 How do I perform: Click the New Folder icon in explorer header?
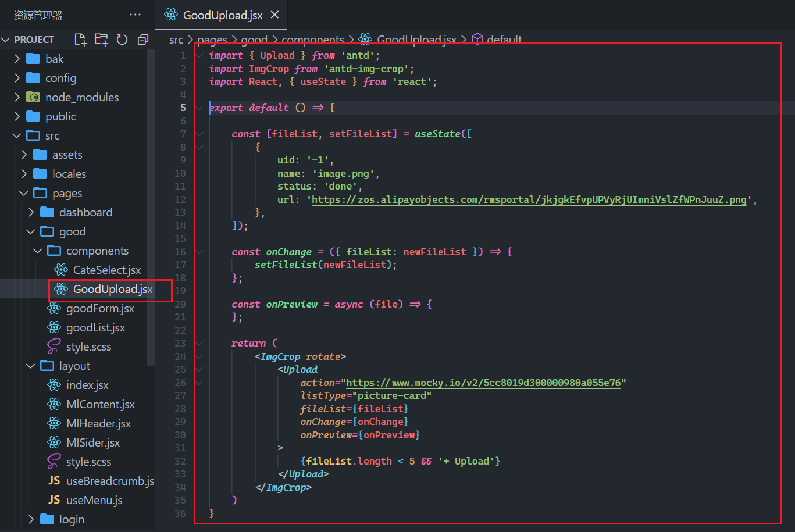102,40
